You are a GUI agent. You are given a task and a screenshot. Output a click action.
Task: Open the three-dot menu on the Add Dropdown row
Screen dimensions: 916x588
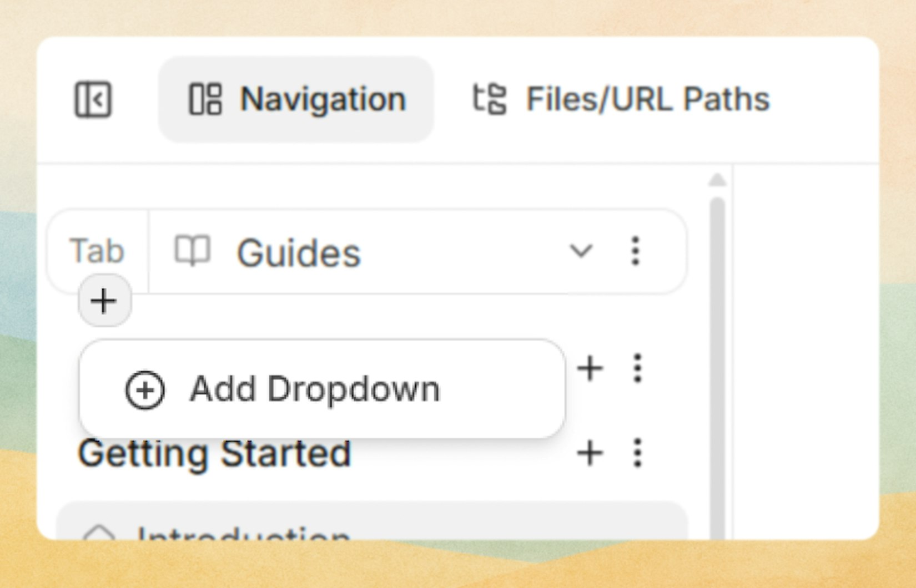pyautogui.click(x=636, y=368)
